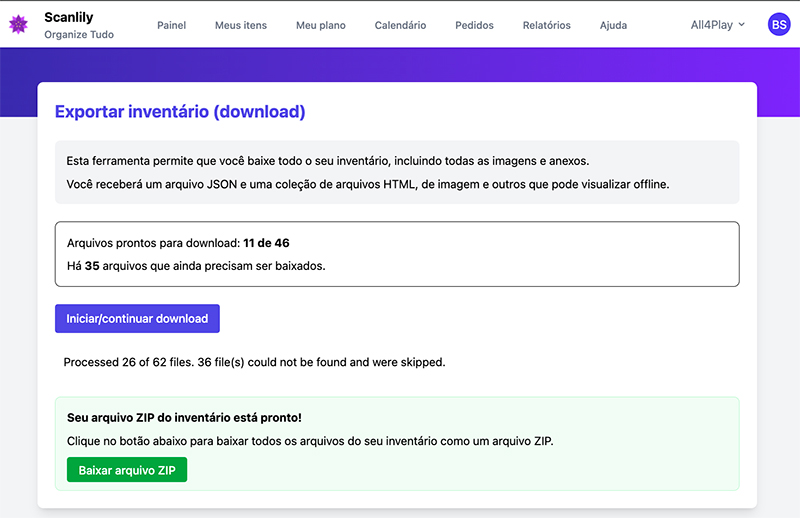Click 'Seu arquivo ZIP do inventário está pronto!' text
This screenshot has width=800, height=518.
pos(184,417)
